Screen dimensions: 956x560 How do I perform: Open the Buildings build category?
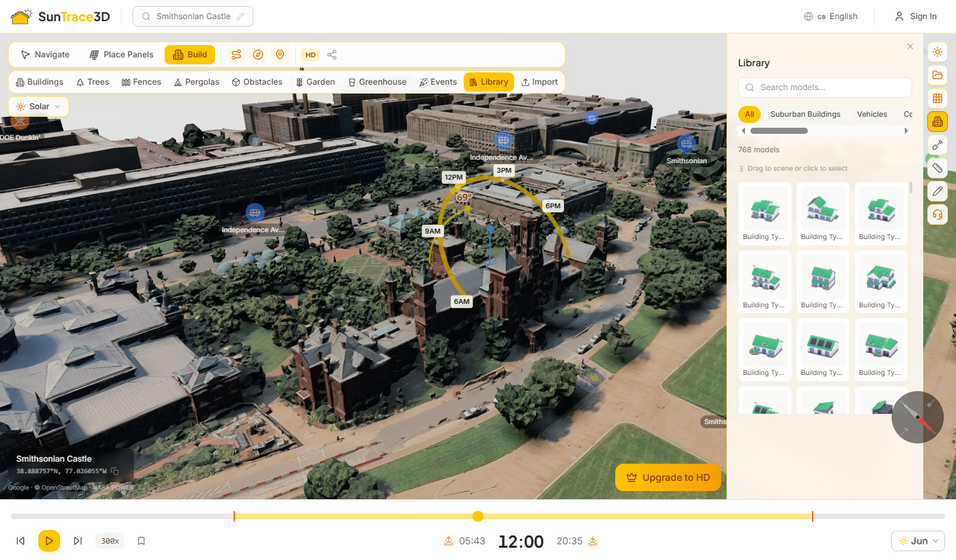point(40,82)
